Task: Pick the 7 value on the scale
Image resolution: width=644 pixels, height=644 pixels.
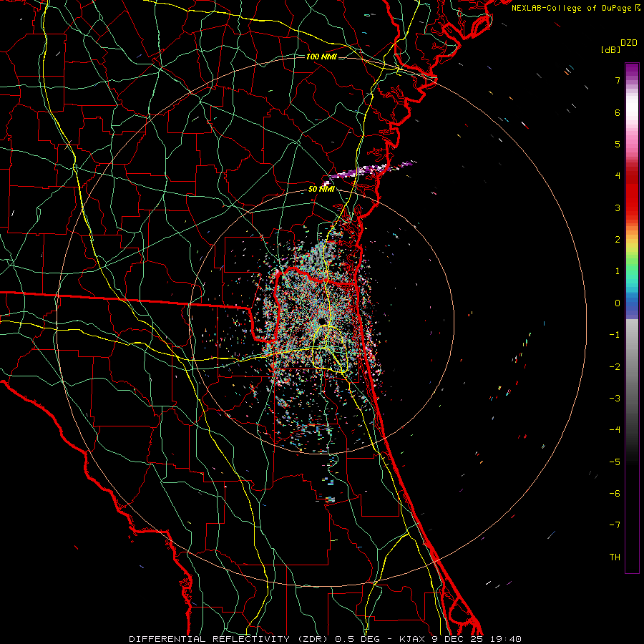Action: click(x=618, y=80)
